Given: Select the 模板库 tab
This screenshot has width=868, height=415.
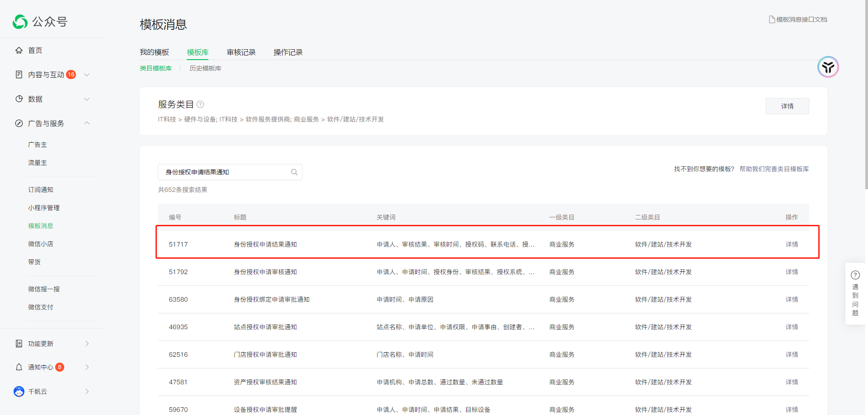Looking at the screenshot, I should (198, 52).
